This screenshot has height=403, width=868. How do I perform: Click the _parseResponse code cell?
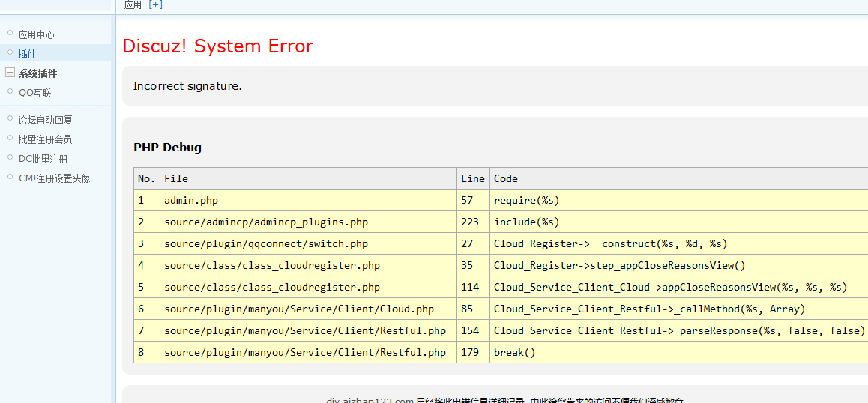point(678,330)
